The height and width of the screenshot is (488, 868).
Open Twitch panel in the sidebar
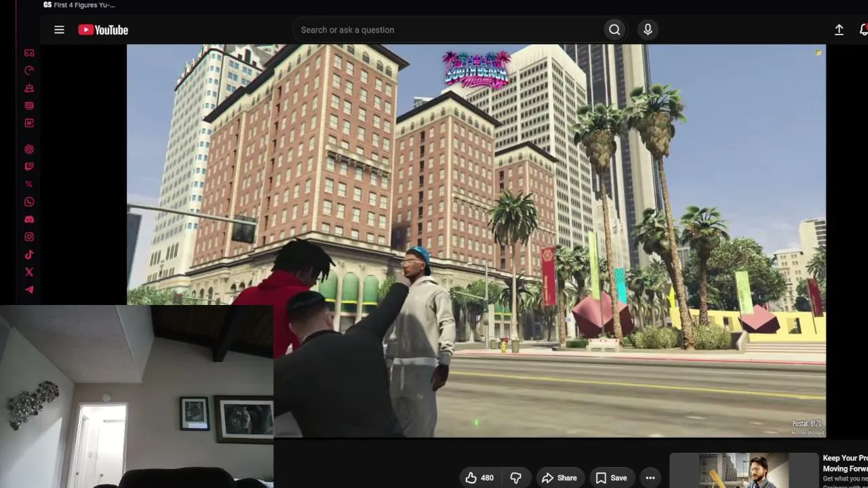tap(29, 167)
